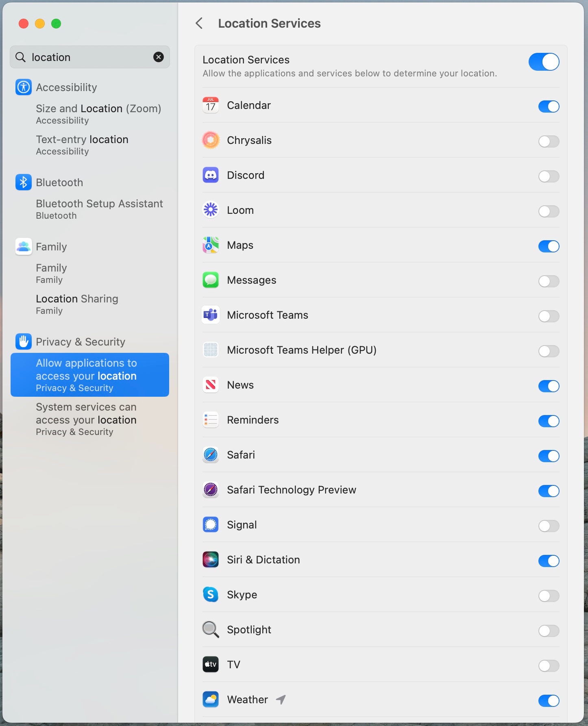The width and height of the screenshot is (588, 726).
Task: Click the magnifying glass in search field
Action: click(x=20, y=57)
